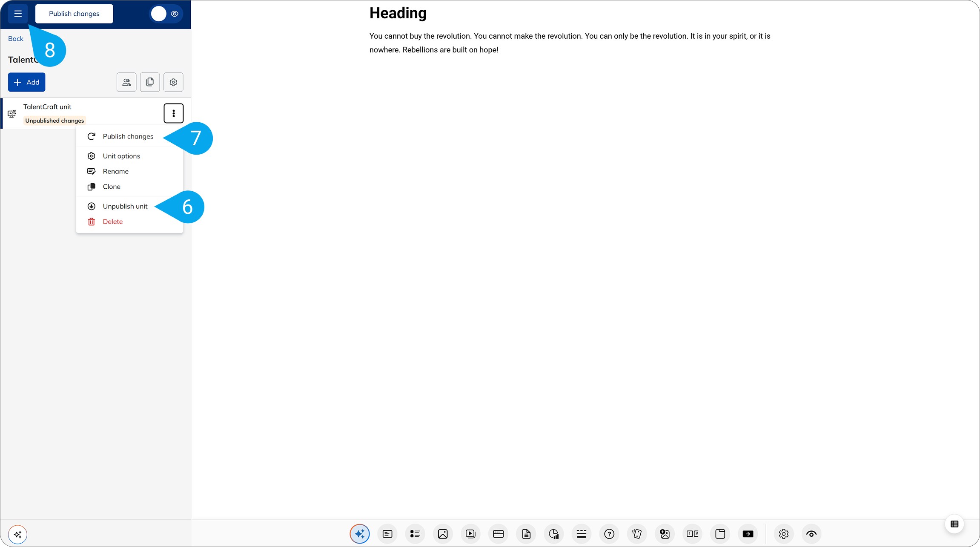Click the AI sparkle icon in bottom toolbar
Viewport: 980px width, 547px height.
tap(360, 534)
